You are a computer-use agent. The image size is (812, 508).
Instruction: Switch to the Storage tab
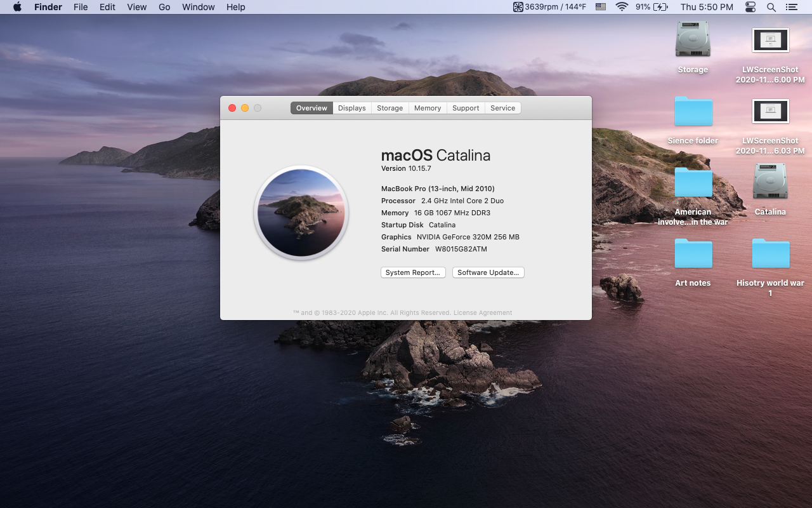click(390, 108)
